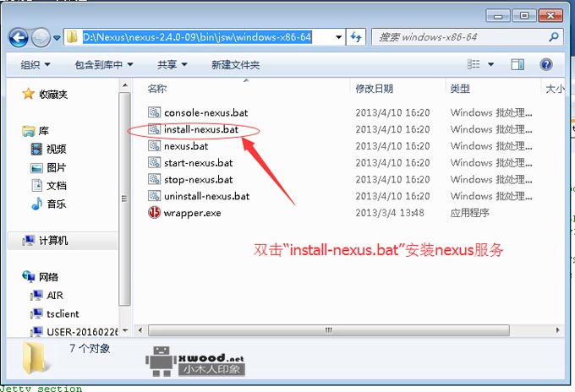Close the Explorer window
Image resolution: width=575 pixels, height=392 pixels.
point(550,16)
